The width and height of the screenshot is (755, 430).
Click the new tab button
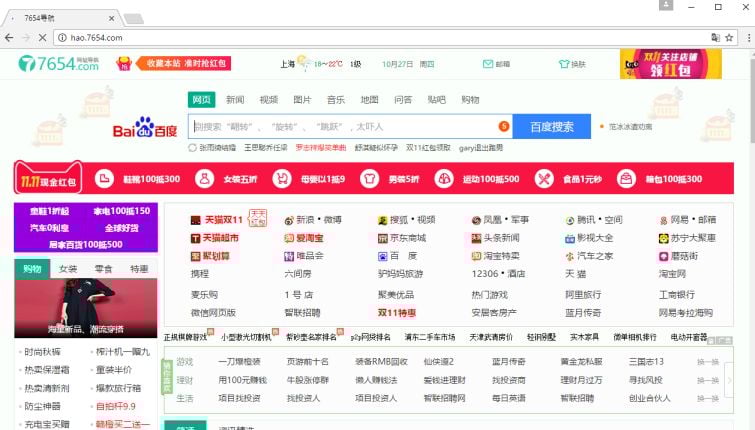[x=134, y=19]
